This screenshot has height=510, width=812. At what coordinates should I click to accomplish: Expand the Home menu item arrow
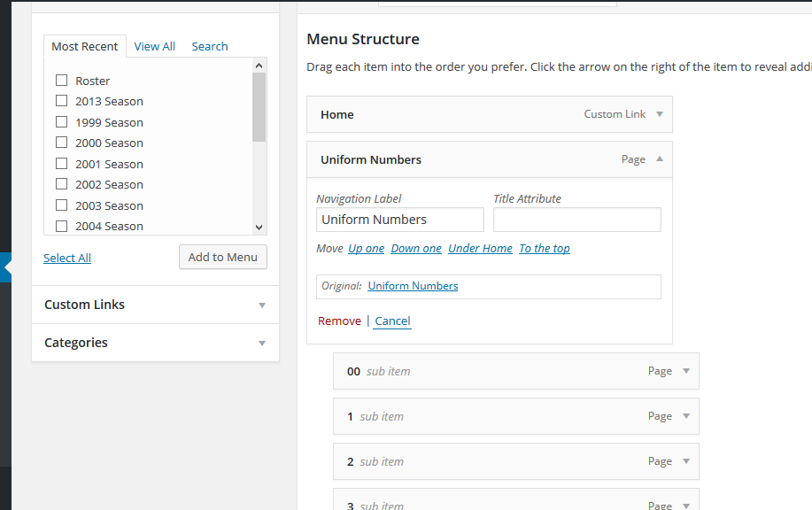pos(659,114)
